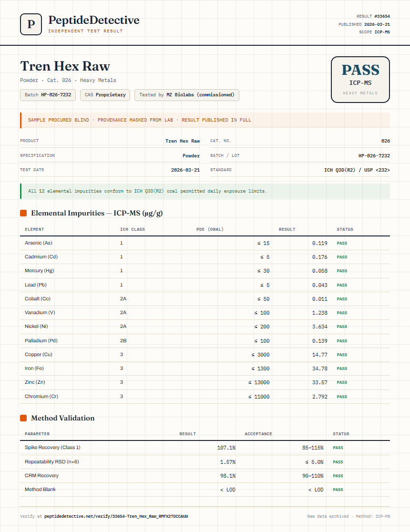Image resolution: width=410 pixels, height=532 pixels.
Task: Click the Vanadium (V) row label
Action: click(40, 313)
